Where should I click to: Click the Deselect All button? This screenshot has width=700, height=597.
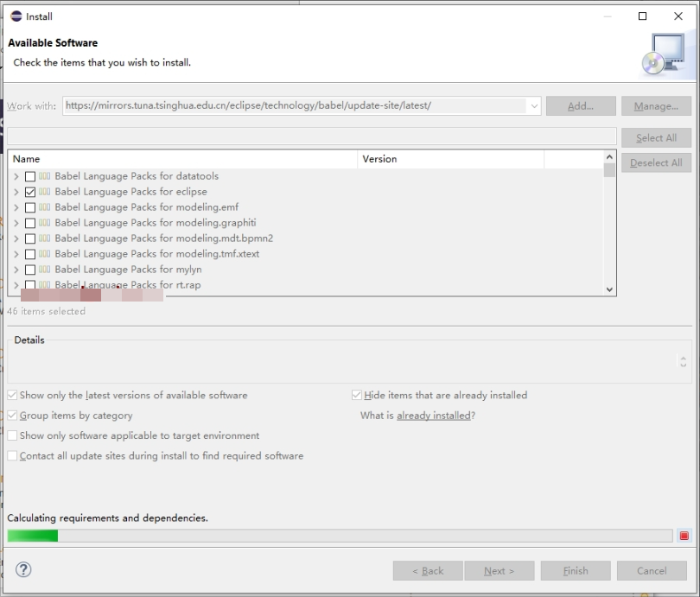tap(656, 163)
